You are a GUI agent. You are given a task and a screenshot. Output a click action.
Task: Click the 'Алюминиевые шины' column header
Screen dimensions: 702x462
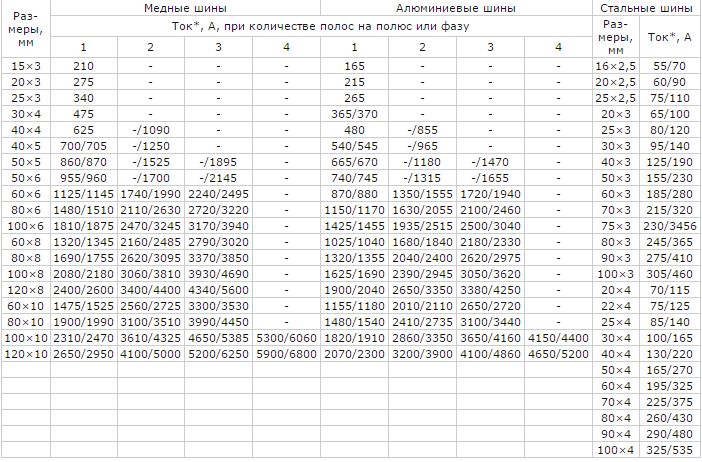click(456, 8)
